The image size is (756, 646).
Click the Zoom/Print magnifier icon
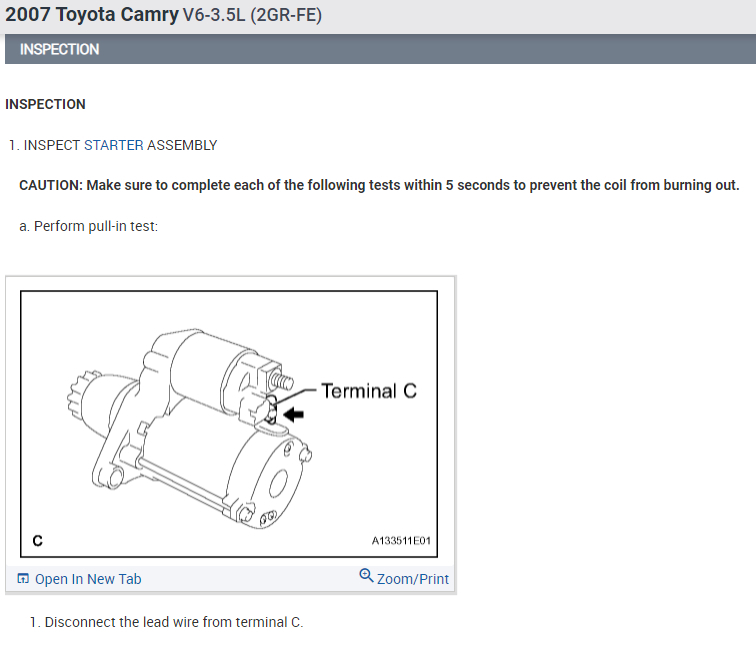pos(366,576)
